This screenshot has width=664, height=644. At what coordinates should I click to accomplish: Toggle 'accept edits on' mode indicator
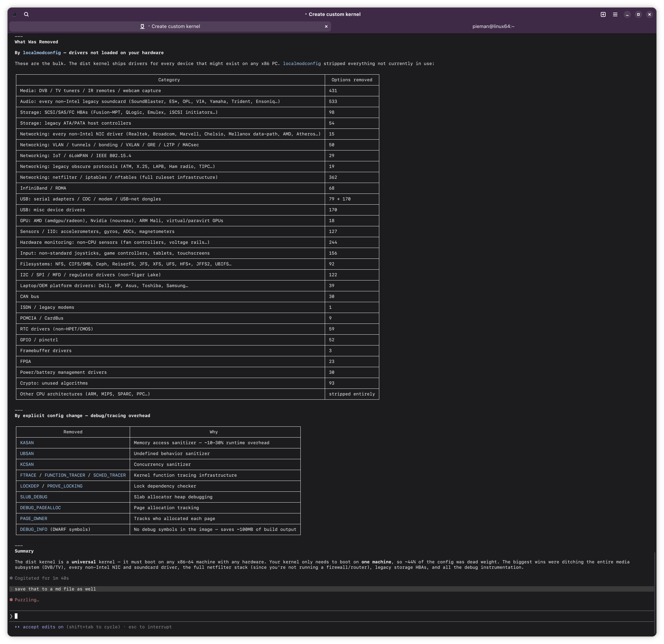pos(43,627)
